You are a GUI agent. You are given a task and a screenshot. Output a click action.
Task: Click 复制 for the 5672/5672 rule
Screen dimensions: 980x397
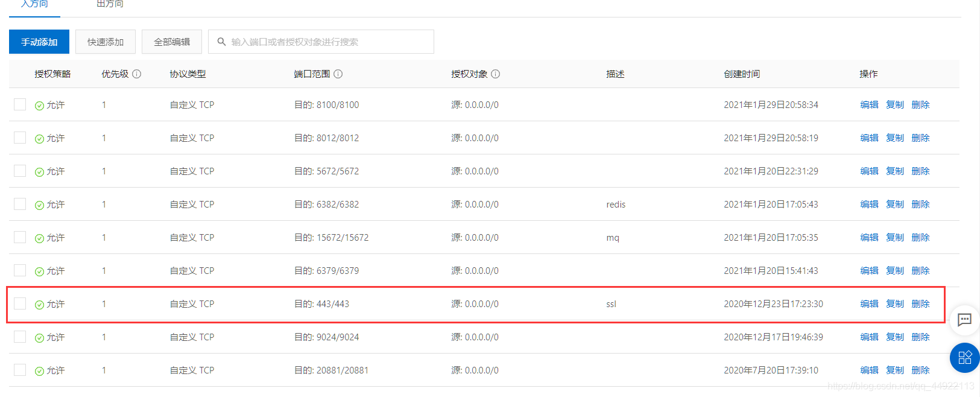point(895,171)
